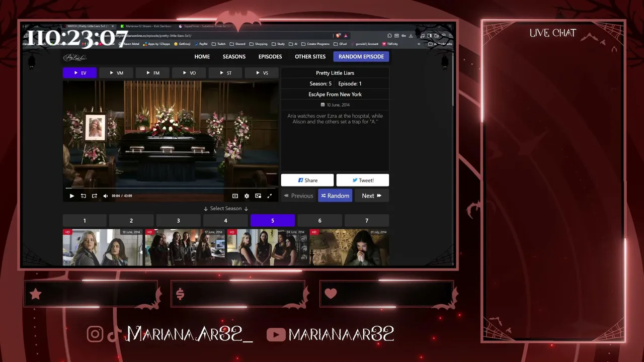Open the guns.lol Account bookmark
This screenshot has width=644, height=362.
pos(365,44)
